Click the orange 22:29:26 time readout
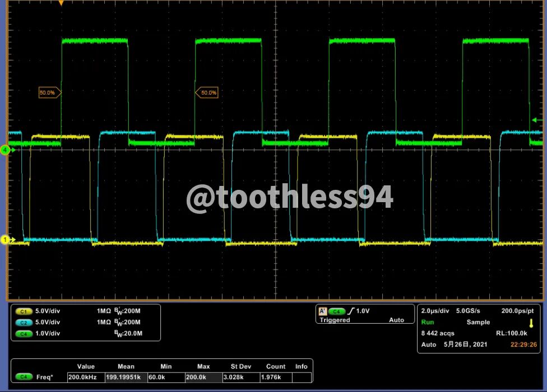Viewport: 547px width, 392px height. pos(523,344)
